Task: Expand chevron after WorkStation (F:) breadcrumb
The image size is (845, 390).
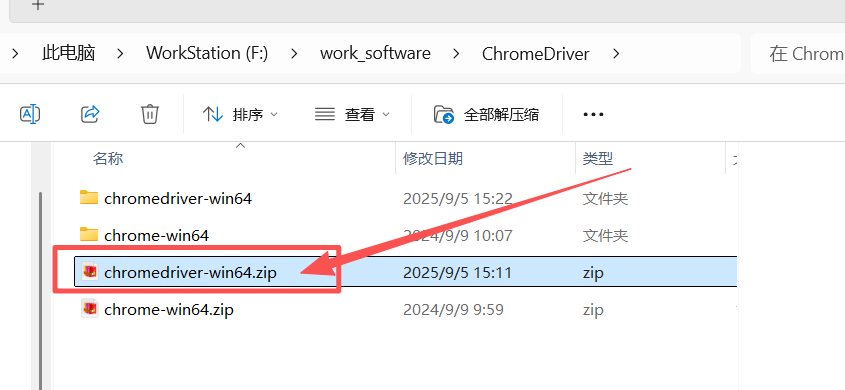Action: (x=294, y=53)
